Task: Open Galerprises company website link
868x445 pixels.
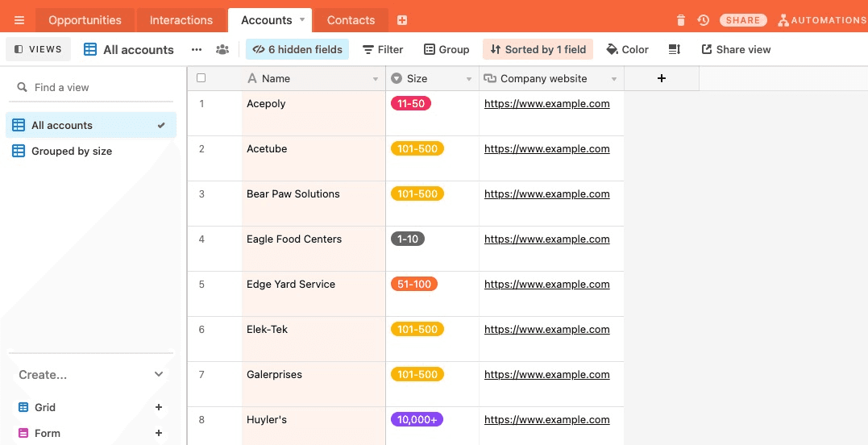Action: 547,375
